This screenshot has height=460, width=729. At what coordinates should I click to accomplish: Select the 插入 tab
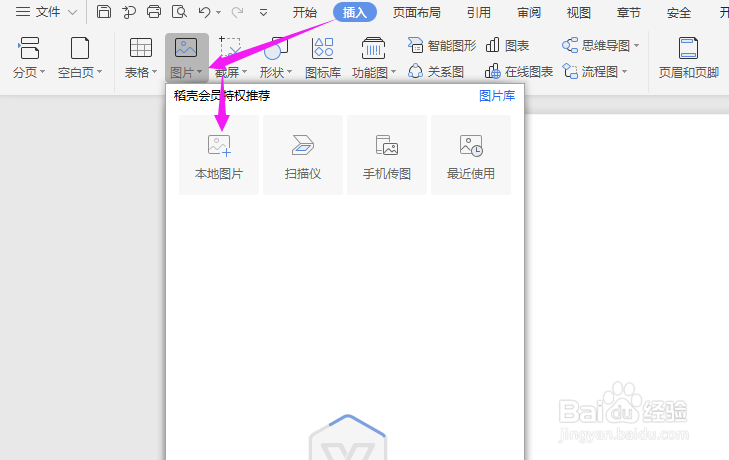pos(355,13)
